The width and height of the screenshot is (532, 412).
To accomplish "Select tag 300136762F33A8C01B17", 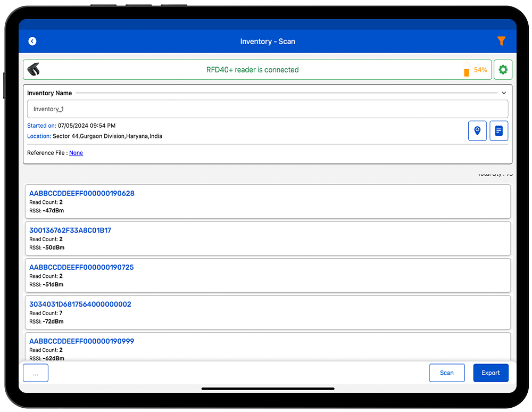I will (70, 230).
